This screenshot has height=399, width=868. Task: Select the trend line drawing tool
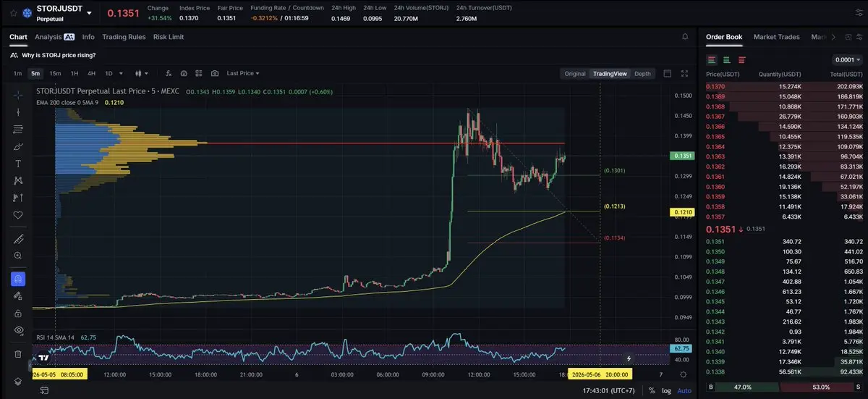coord(18,112)
